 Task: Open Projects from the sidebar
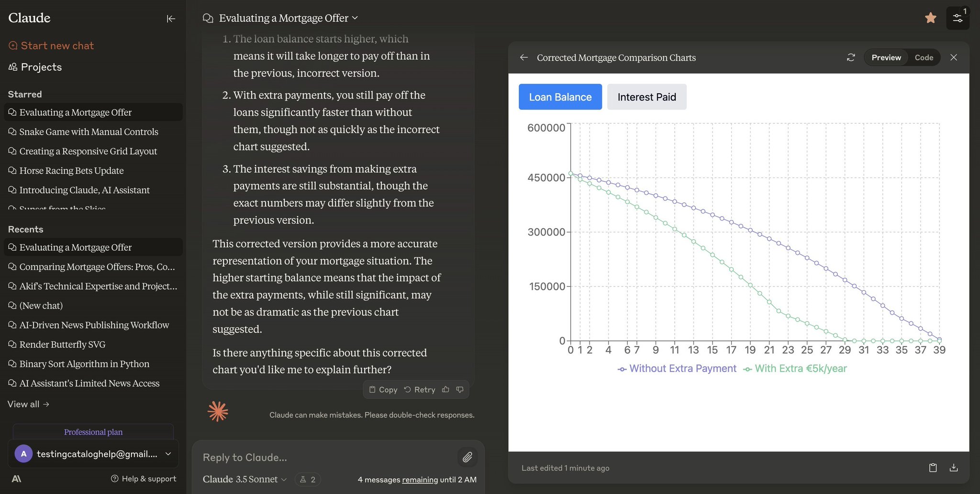point(35,67)
